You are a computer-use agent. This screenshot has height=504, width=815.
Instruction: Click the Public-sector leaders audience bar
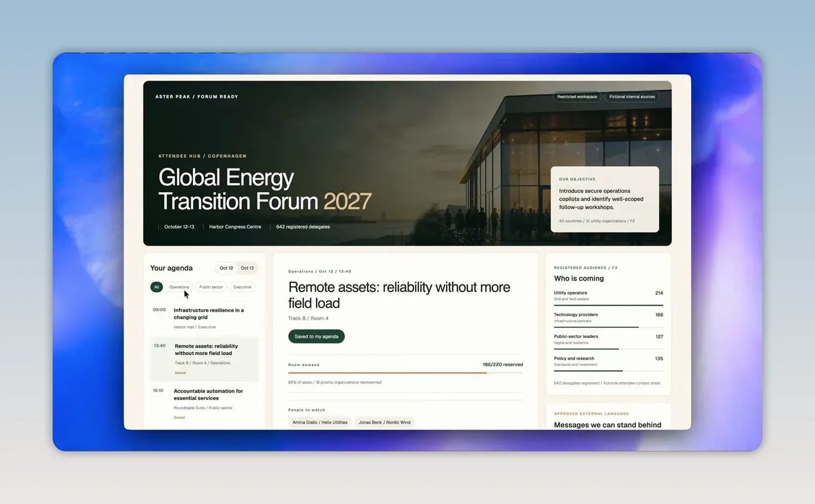tap(608, 349)
